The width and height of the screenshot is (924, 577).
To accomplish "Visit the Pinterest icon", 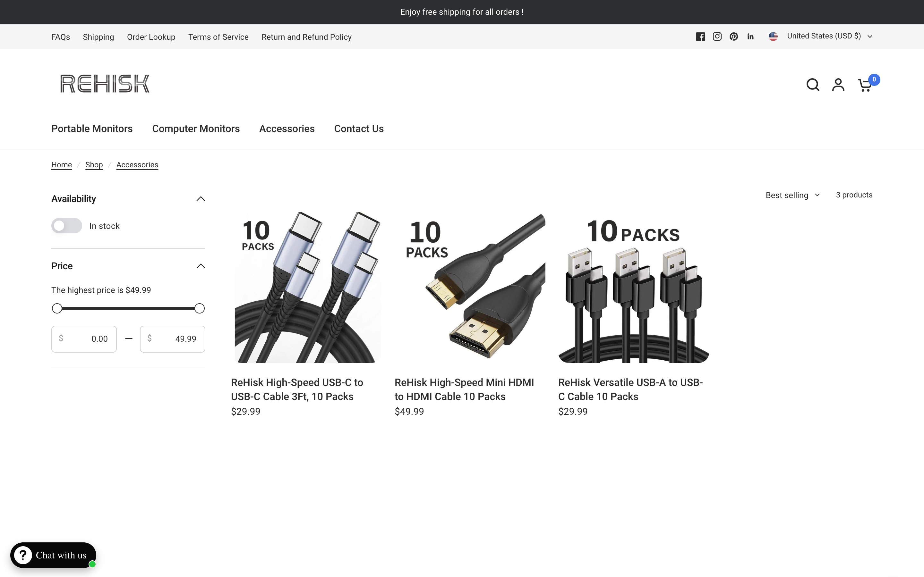I will 734,36.
